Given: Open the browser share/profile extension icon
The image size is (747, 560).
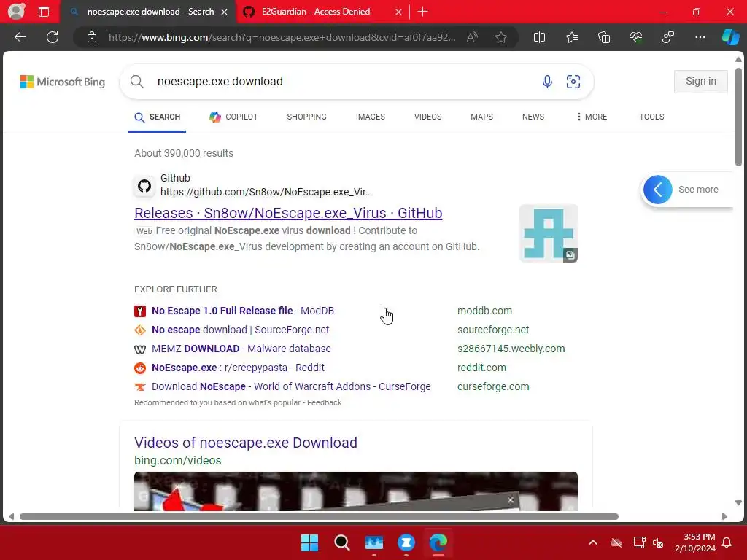Looking at the screenshot, I should [668, 37].
